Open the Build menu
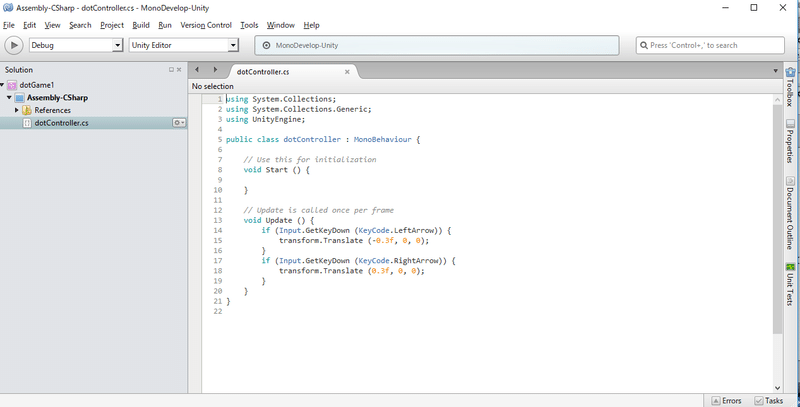800x407 pixels. pyautogui.click(x=141, y=25)
